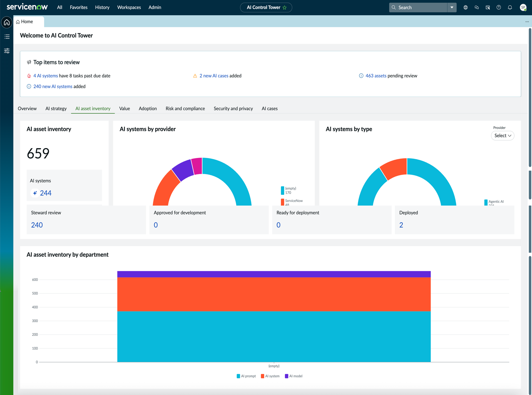This screenshot has width=532, height=395.
Task: Open the home icon in left sidebar
Action: 7,22
